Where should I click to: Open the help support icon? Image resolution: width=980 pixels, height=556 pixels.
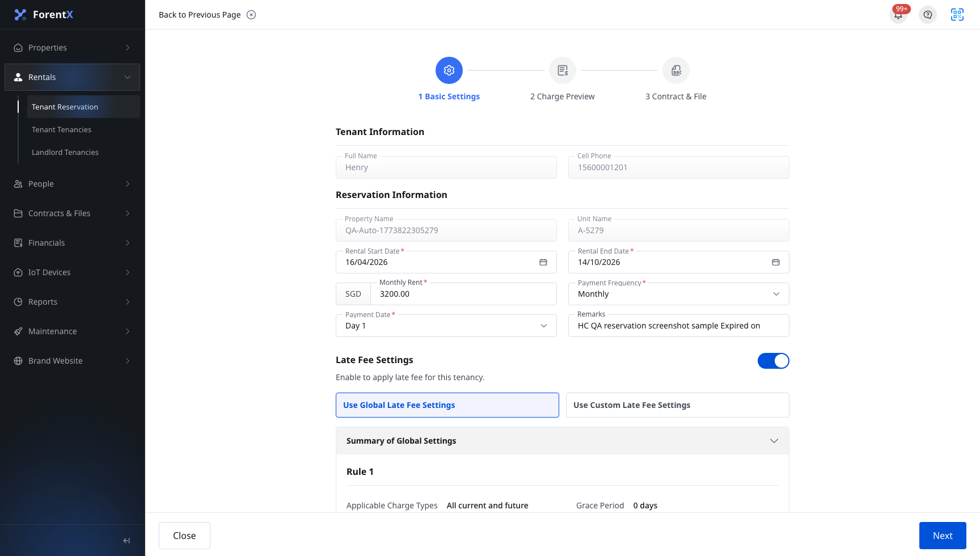point(928,15)
